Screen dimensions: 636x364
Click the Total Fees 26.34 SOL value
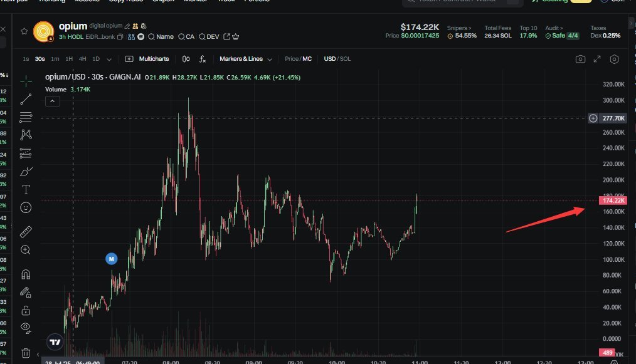[497, 36]
